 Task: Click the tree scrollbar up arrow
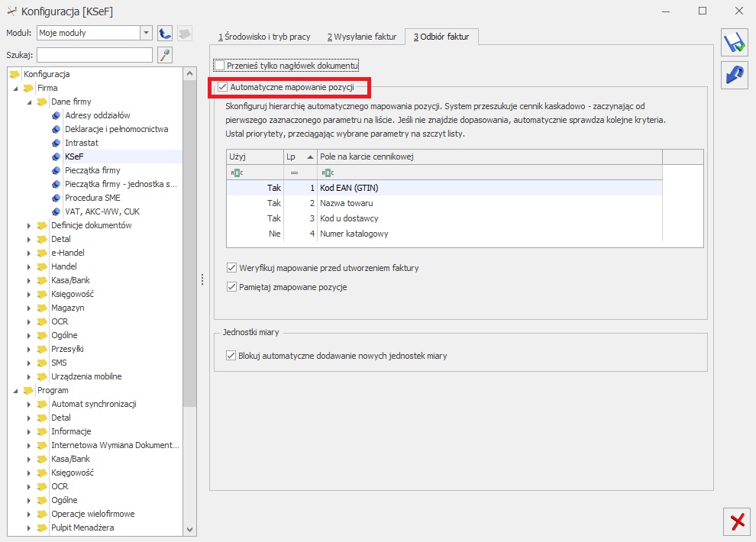click(189, 74)
